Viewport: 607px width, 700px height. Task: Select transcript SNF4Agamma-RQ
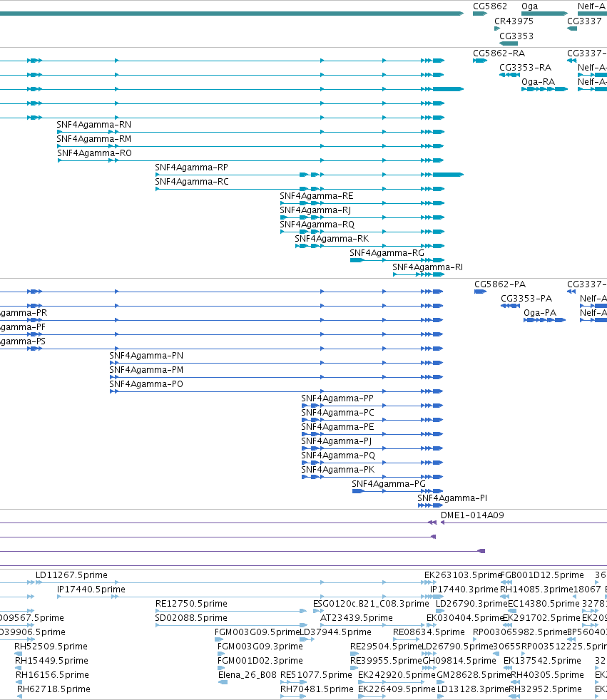click(x=317, y=225)
